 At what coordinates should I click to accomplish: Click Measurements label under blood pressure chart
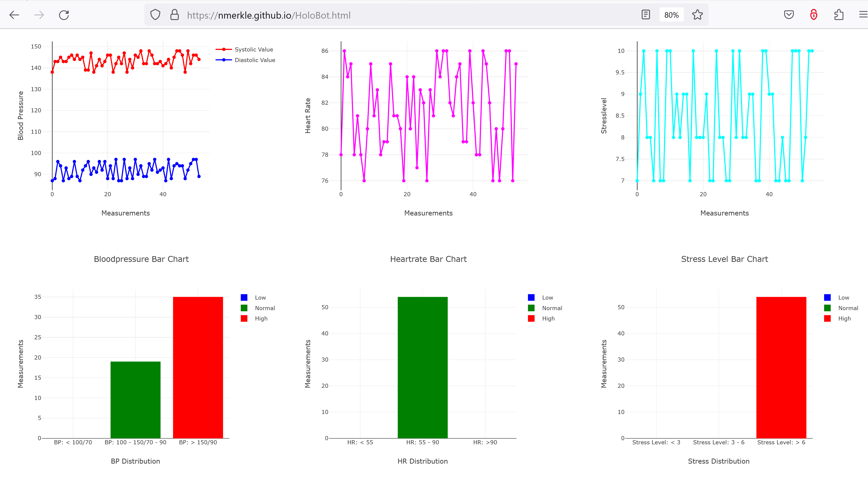[x=125, y=213]
